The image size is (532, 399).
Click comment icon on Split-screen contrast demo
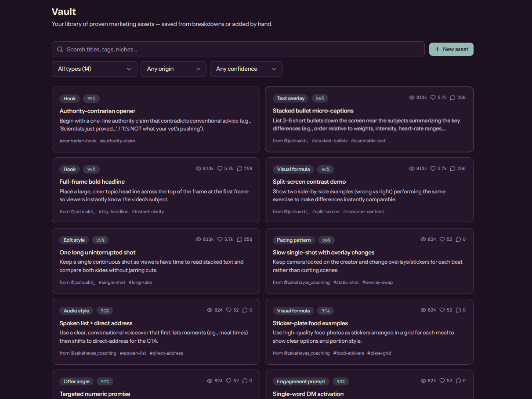452,169
